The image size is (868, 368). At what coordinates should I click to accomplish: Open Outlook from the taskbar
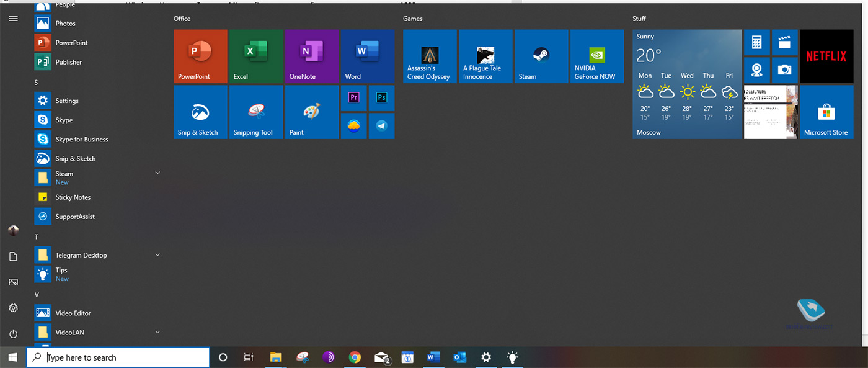460,357
